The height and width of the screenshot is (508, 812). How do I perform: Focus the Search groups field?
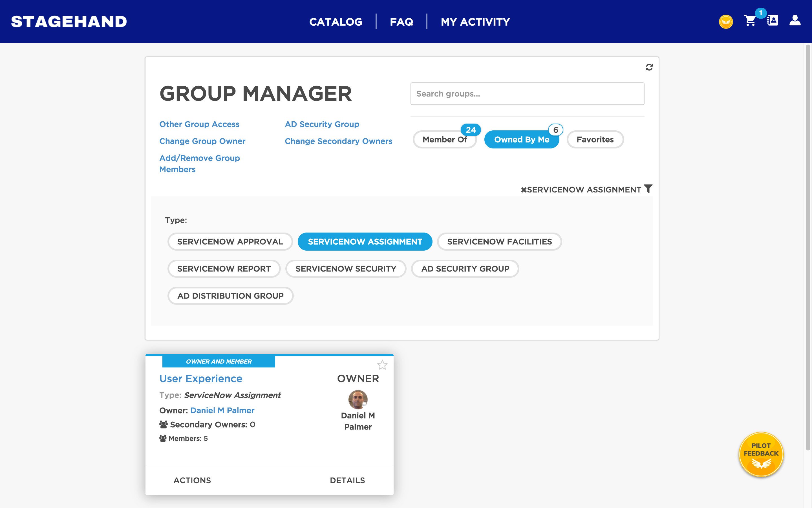527,94
